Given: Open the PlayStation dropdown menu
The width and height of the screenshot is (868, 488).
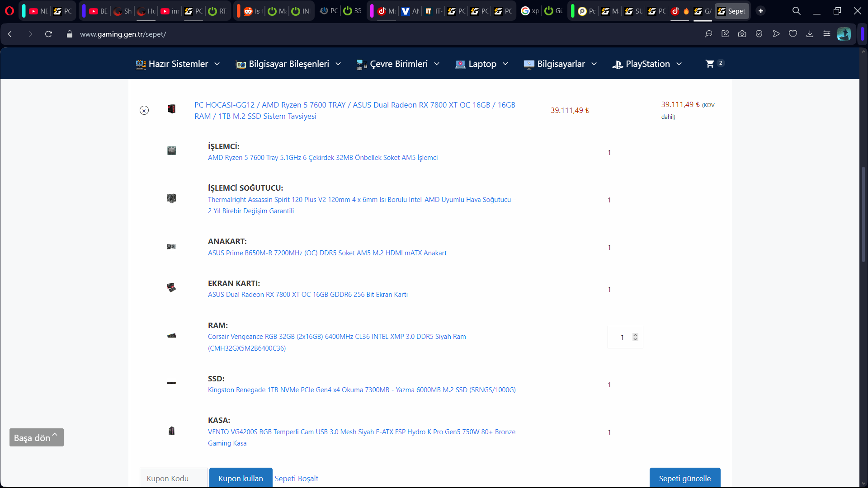Looking at the screenshot, I should [x=647, y=64].
